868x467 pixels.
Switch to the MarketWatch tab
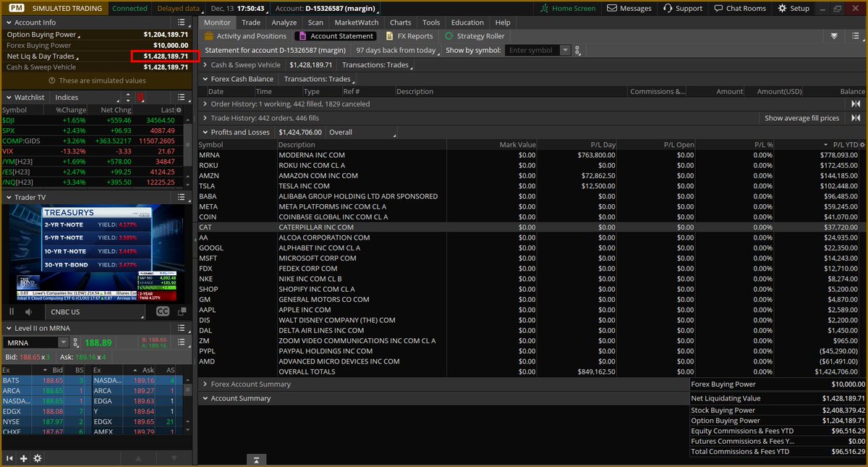coord(357,22)
